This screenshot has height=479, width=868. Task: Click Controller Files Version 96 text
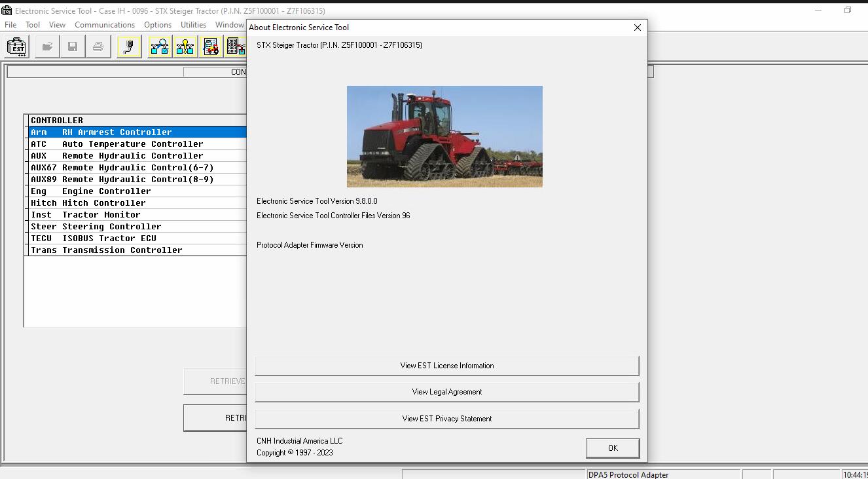[333, 216]
